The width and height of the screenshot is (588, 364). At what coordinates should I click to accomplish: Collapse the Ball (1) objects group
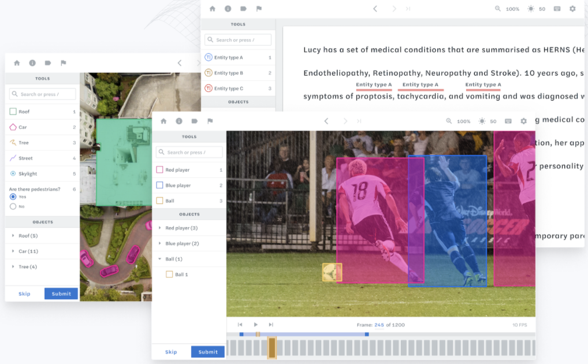click(160, 259)
